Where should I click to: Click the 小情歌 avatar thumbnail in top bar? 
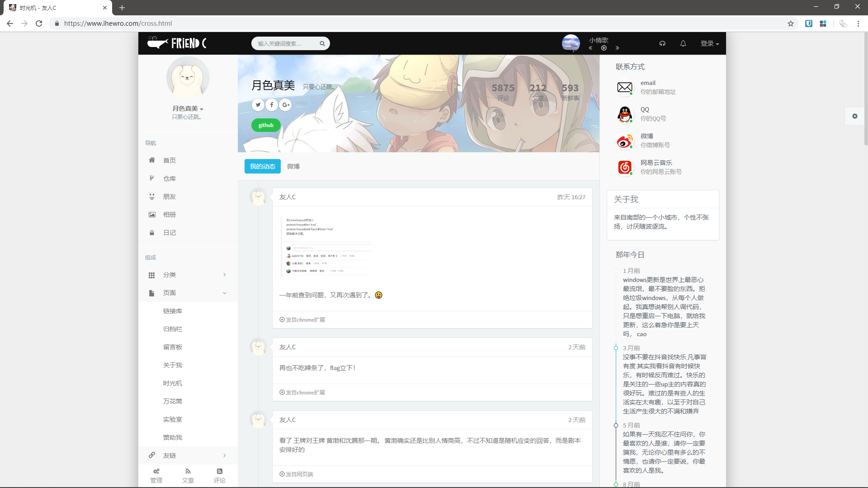(x=571, y=43)
